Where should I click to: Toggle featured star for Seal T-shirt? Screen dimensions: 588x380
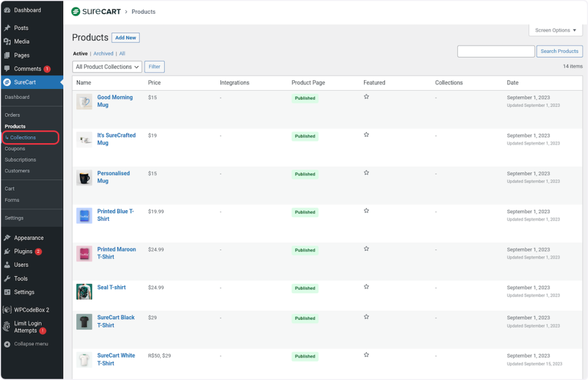366,287
